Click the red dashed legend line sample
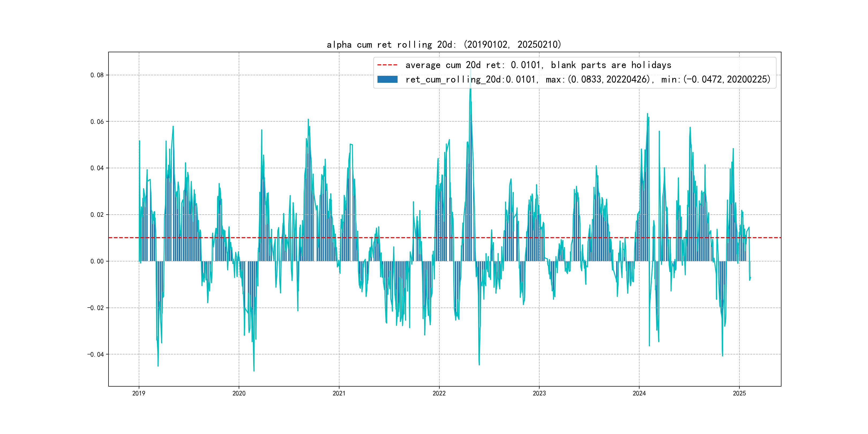The height and width of the screenshot is (434, 868). (x=387, y=65)
